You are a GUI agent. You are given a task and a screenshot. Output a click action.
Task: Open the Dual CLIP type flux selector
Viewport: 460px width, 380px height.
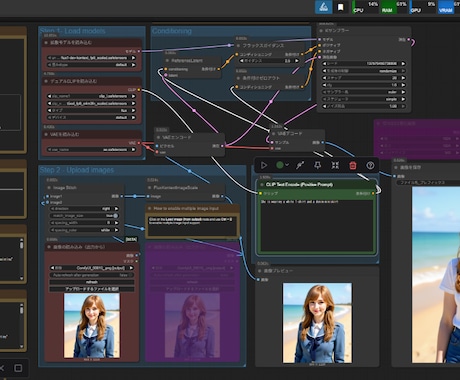click(91, 110)
